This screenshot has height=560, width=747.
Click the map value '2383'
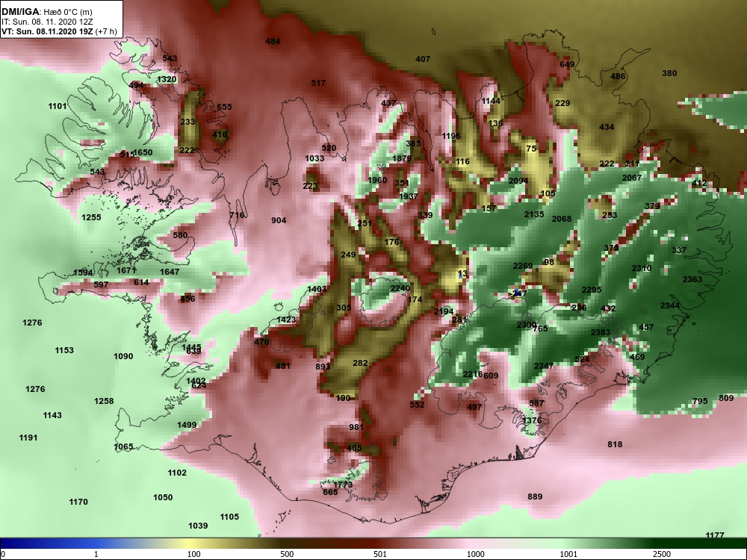[x=601, y=332]
